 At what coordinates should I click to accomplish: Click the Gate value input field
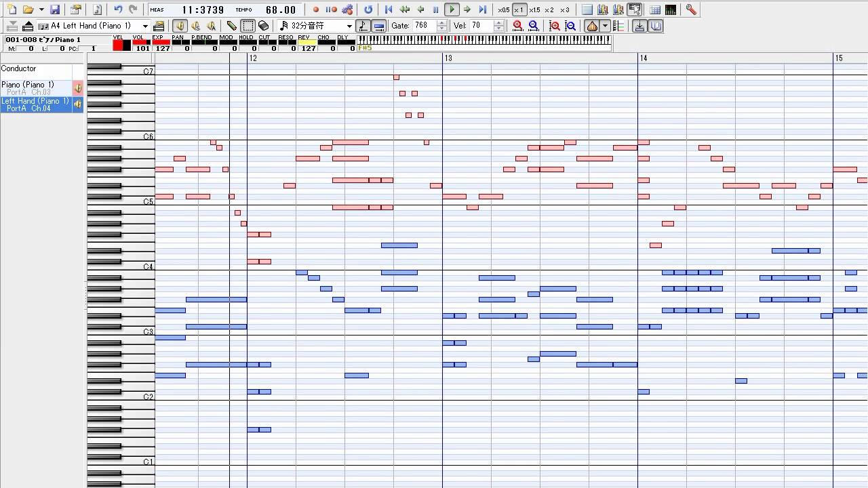coord(423,26)
